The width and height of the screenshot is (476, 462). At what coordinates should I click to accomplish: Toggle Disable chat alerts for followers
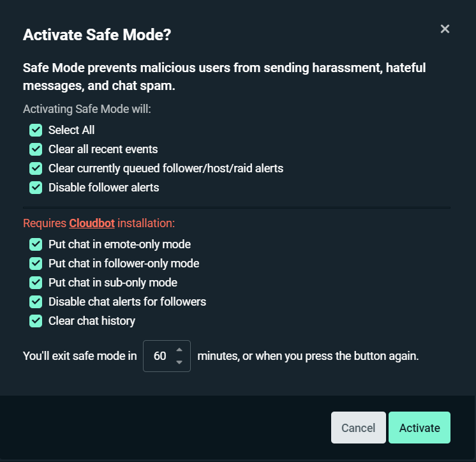pos(36,302)
